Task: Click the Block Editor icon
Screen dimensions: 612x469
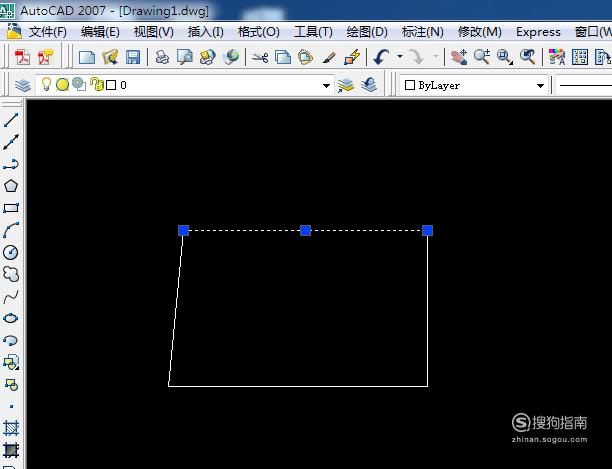Action: pyautogui.click(x=352, y=57)
